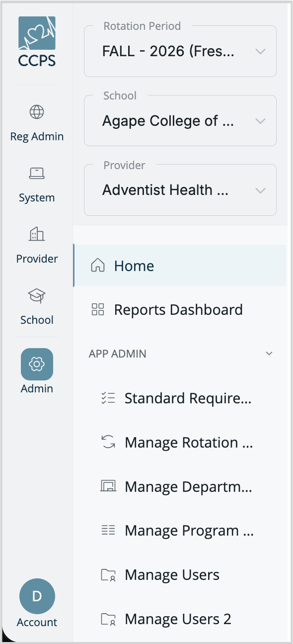293x644 pixels.
Task: Click the Standard Requirements checklist icon
Action: pyautogui.click(x=108, y=398)
